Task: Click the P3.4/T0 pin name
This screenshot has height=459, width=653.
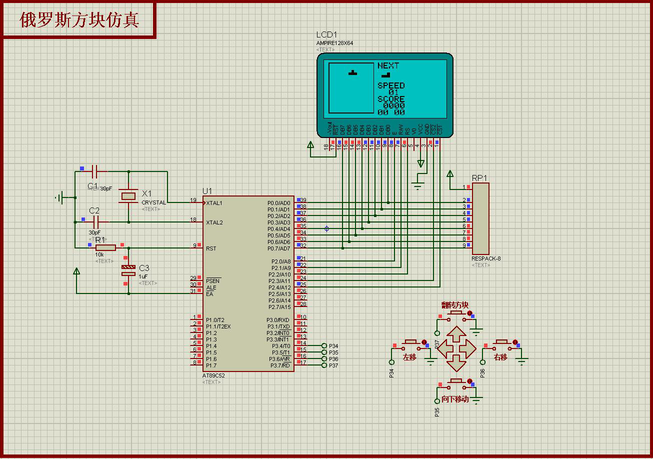Action: tap(281, 346)
